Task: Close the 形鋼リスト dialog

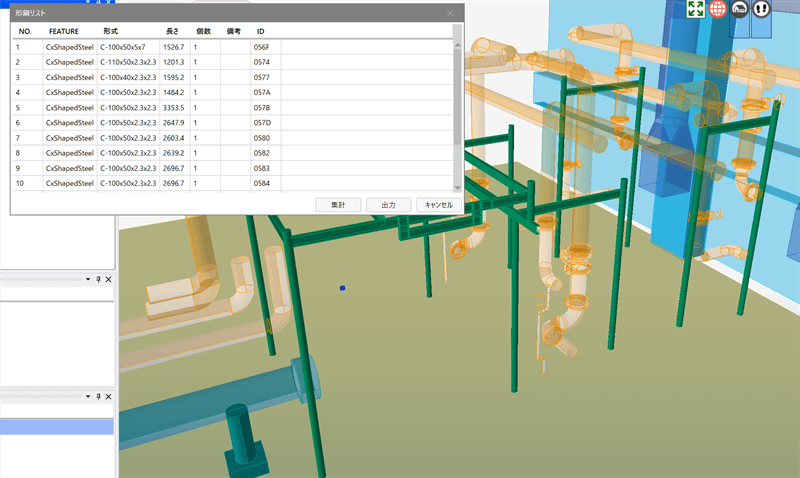Action: (451, 12)
